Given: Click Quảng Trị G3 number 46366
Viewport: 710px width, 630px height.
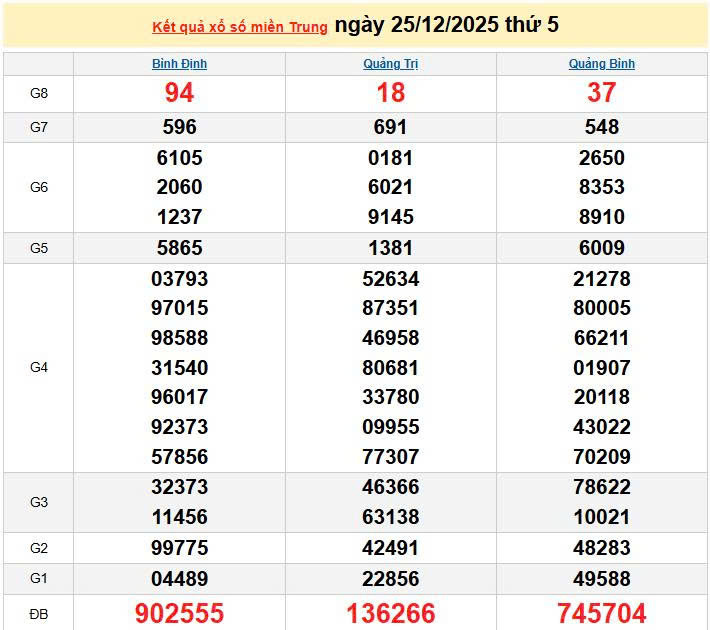Looking at the screenshot, I should tap(390, 487).
